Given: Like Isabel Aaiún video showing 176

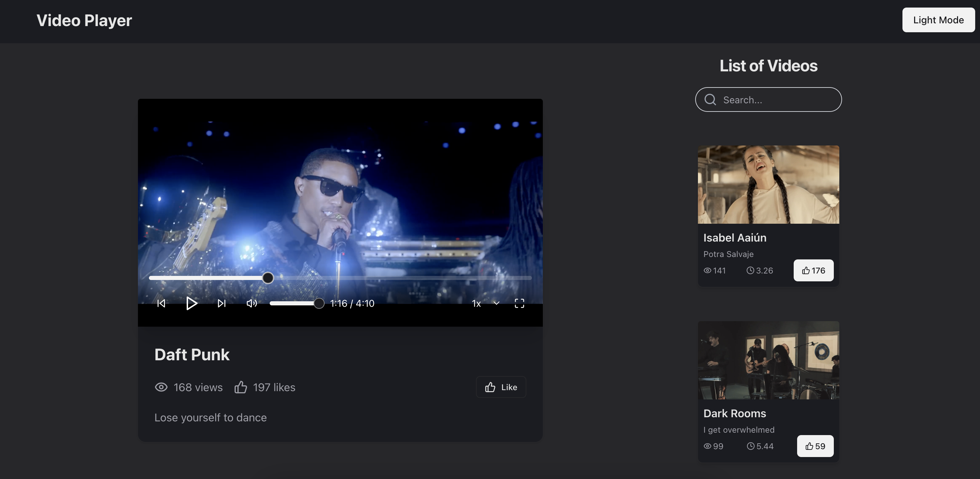Looking at the screenshot, I should [x=813, y=270].
